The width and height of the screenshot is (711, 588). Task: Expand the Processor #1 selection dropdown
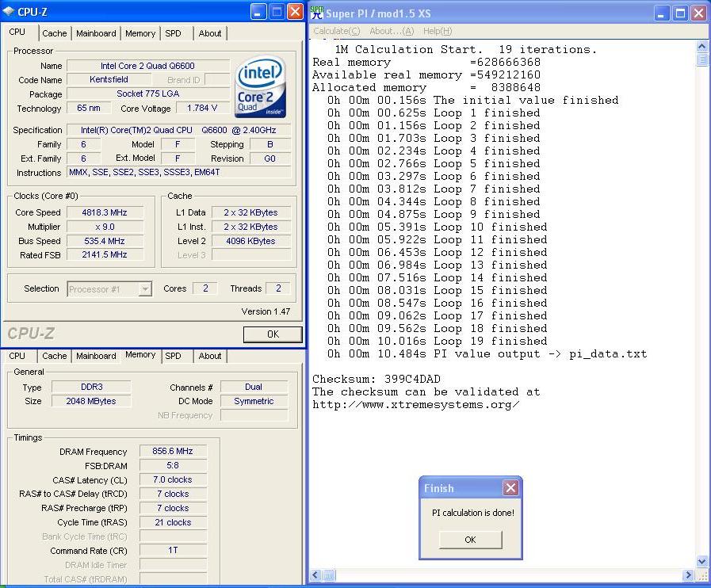click(x=145, y=288)
